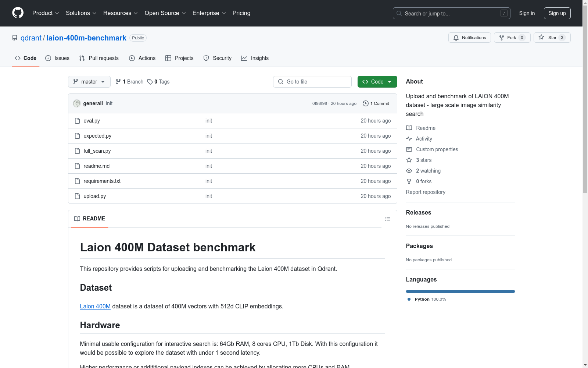Viewport: 588px width, 368px height.
Task: Open the Insights tab
Action: coord(255,58)
